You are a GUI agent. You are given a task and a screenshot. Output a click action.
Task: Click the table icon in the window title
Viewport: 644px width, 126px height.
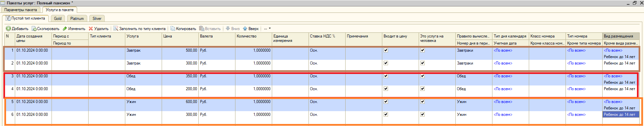(3, 3)
